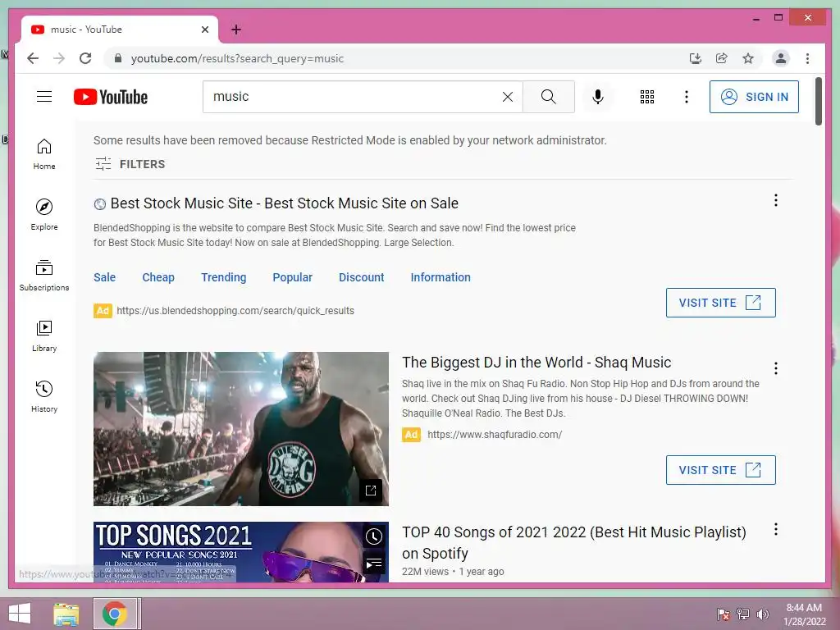Click the Information ad link
The width and height of the screenshot is (840, 630).
441,277
